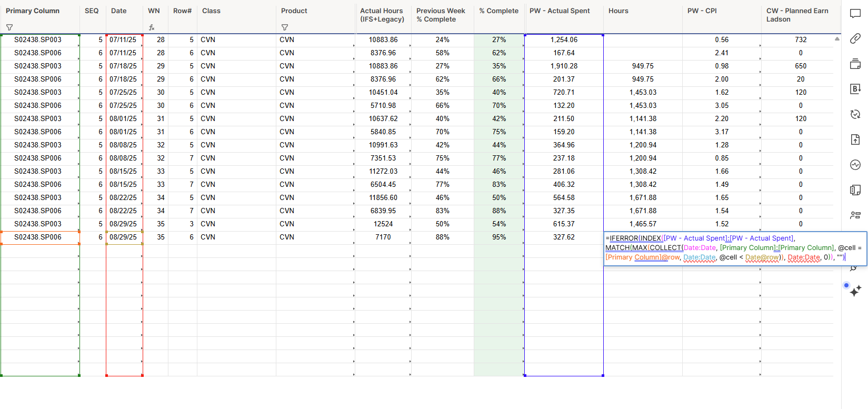Open the Activity Log icon
The width and height of the screenshot is (868, 409).
pyautogui.click(x=855, y=165)
